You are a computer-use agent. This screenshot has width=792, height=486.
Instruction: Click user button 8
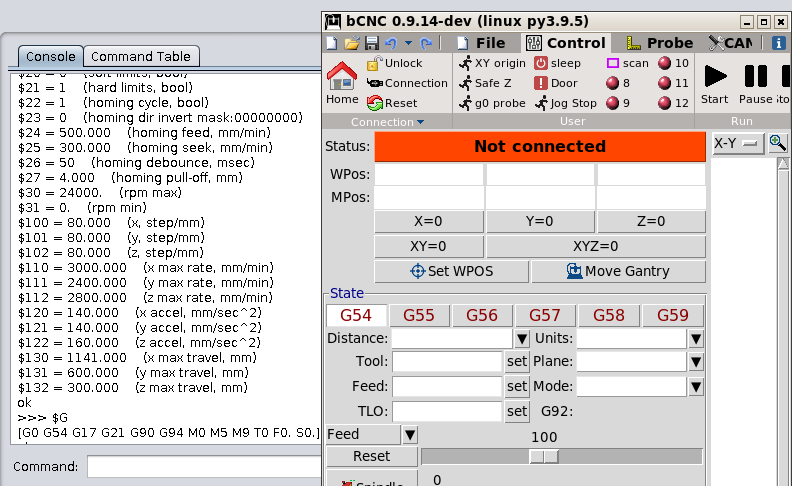[x=618, y=83]
